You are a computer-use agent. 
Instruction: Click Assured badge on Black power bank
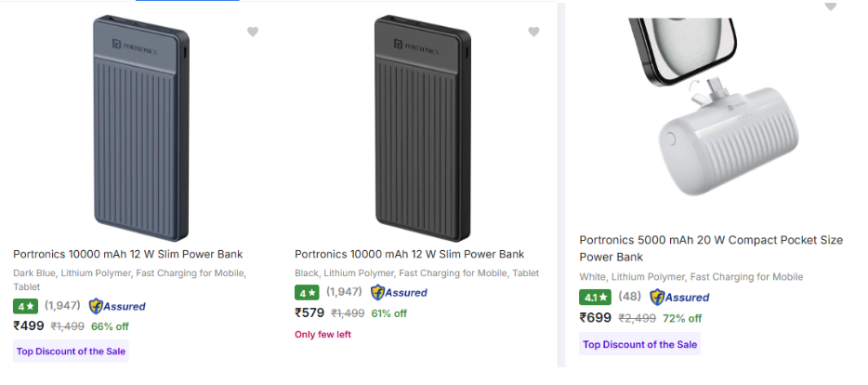coord(399,292)
